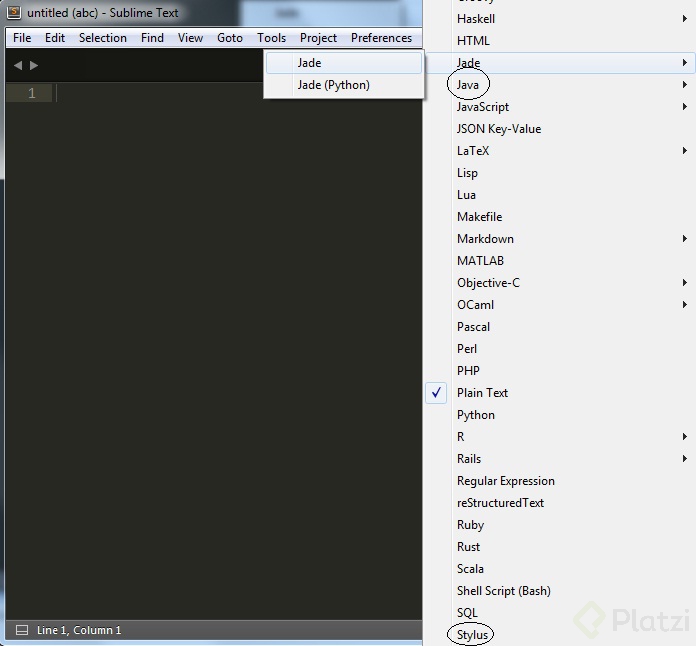Expand the Java syntax submenu
The height and width of the screenshot is (646, 696).
point(559,84)
